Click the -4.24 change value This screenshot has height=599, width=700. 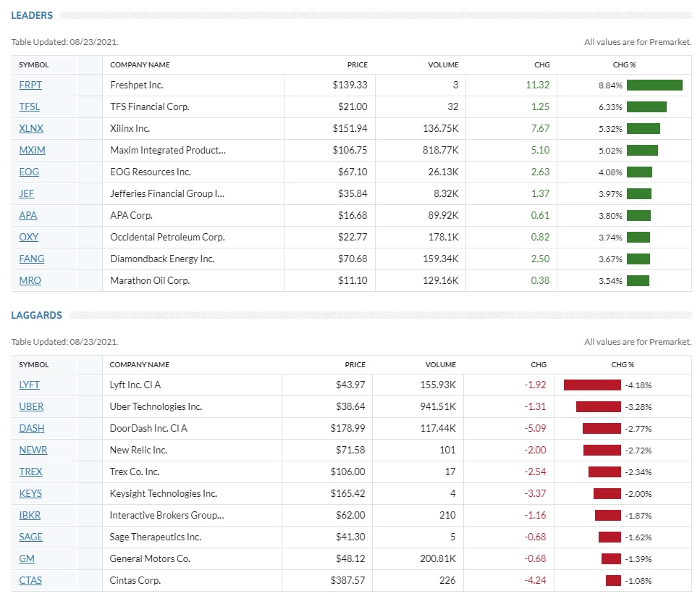pos(535,580)
